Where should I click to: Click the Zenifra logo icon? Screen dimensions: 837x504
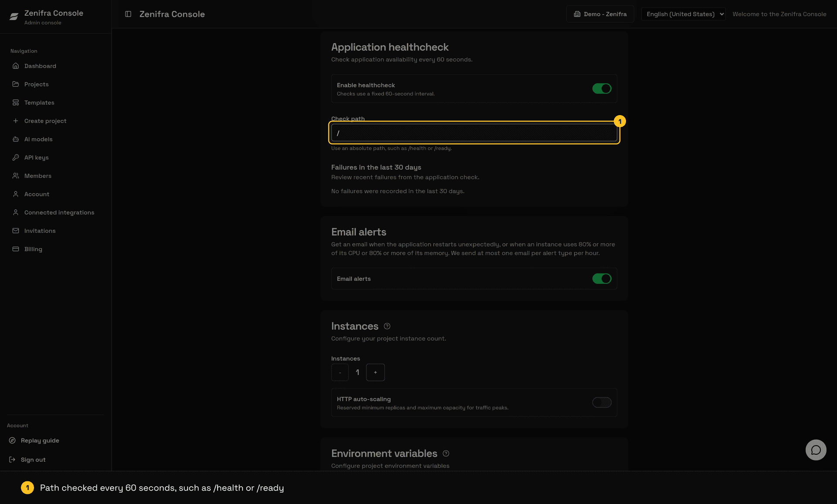(x=14, y=17)
